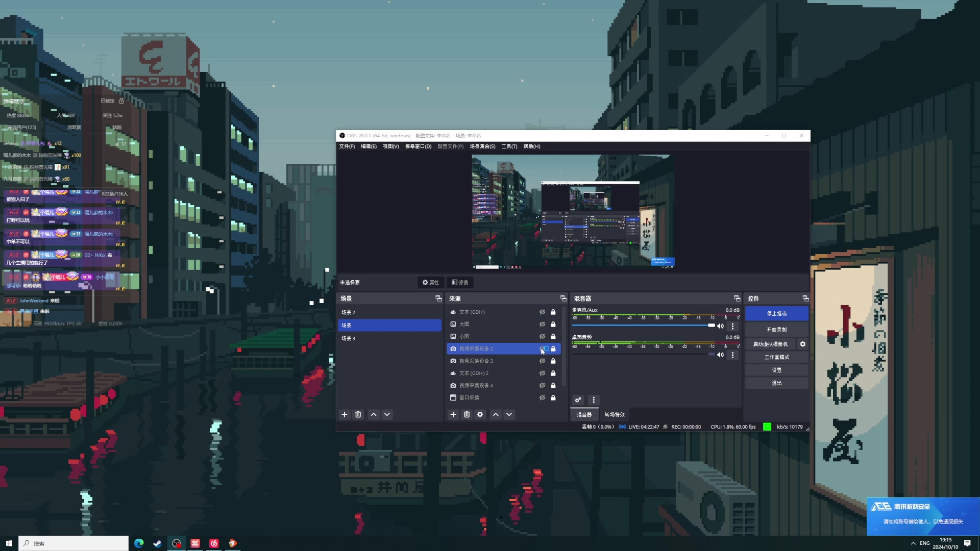Open the mixer three-dot options menu
This screenshot has height=551, width=980.
pyautogui.click(x=593, y=400)
